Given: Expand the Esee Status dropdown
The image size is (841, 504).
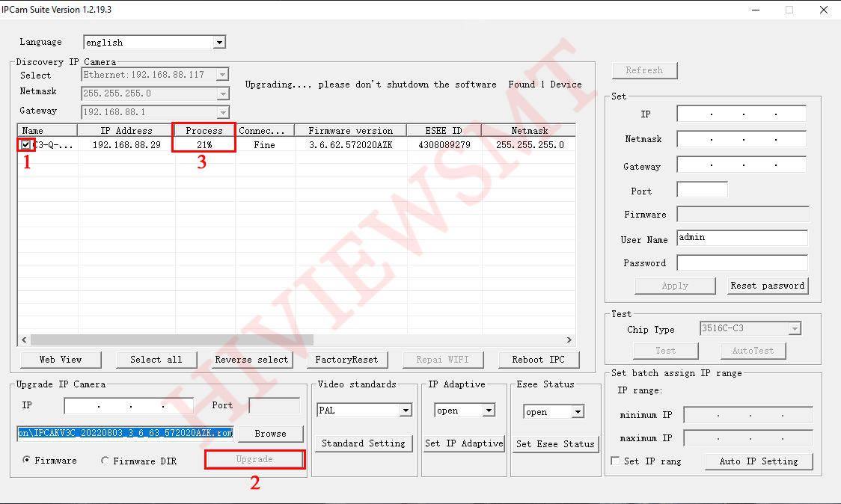Looking at the screenshot, I should tap(577, 412).
